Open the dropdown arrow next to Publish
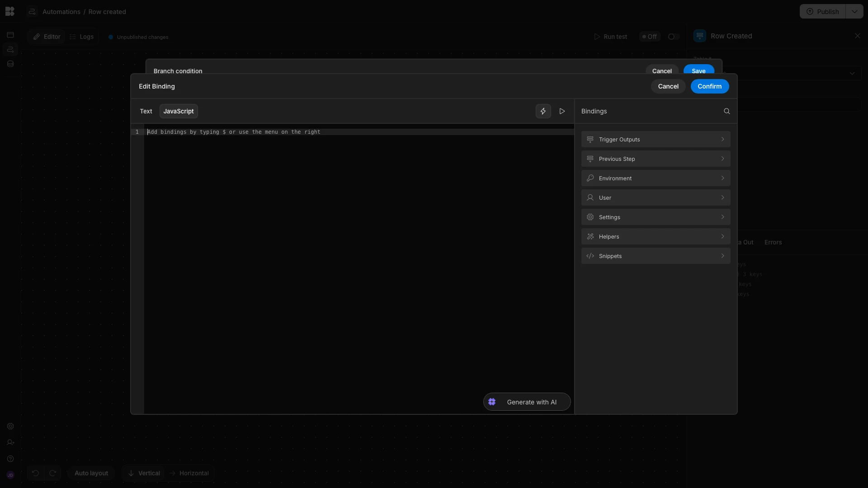The width and height of the screenshot is (868, 488). pos(854,12)
